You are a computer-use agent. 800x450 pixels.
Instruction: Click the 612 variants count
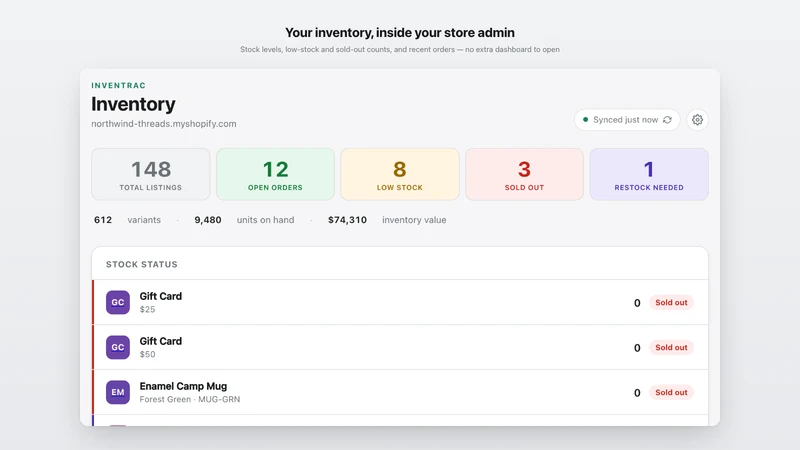coord(103,220)
